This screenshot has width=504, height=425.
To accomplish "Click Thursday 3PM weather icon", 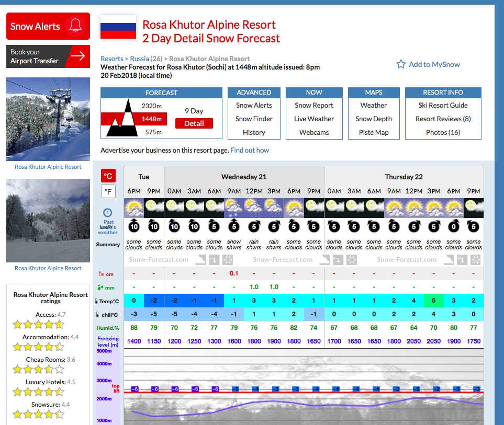I will point(433,208).
